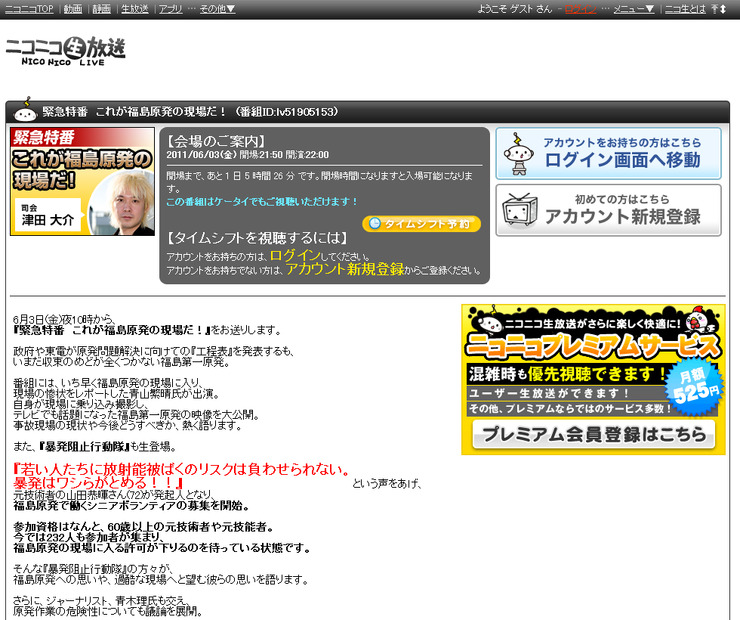The height and width of the screenshot is (620, 740).
Task: Click yellow ログイン link in timeshift section
Action: 295,256
